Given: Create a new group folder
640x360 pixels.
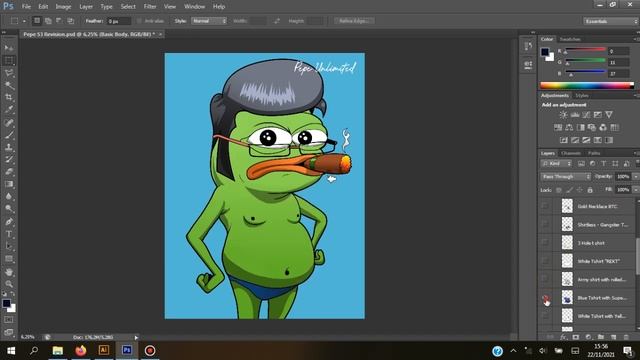Looking at the screenshot, I should click(x=600, y=337).
